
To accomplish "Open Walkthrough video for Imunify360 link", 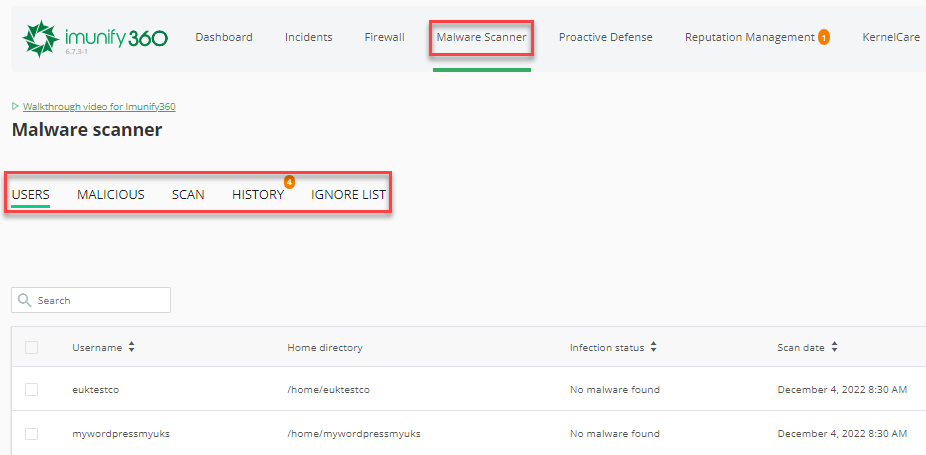I will [x=99, y=106].
